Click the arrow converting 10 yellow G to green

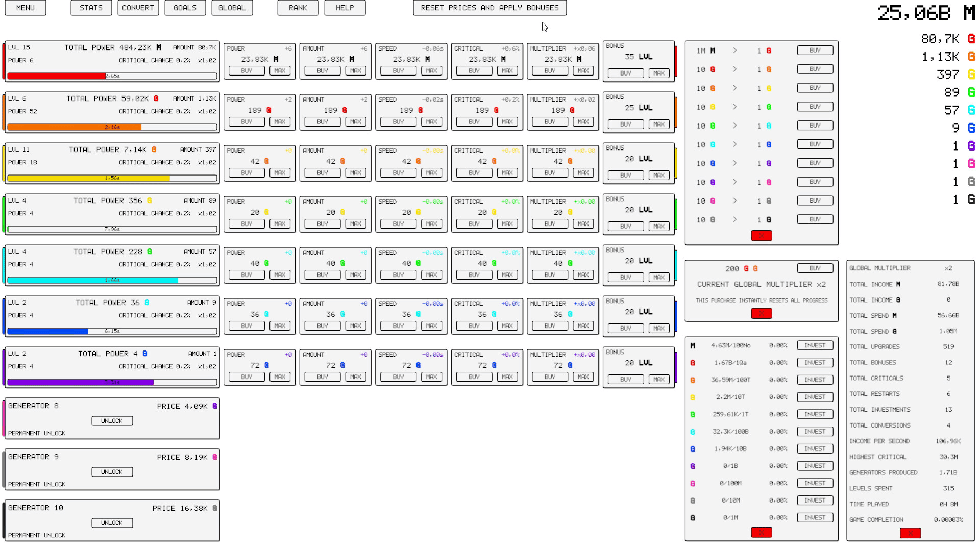pos(734,107)
